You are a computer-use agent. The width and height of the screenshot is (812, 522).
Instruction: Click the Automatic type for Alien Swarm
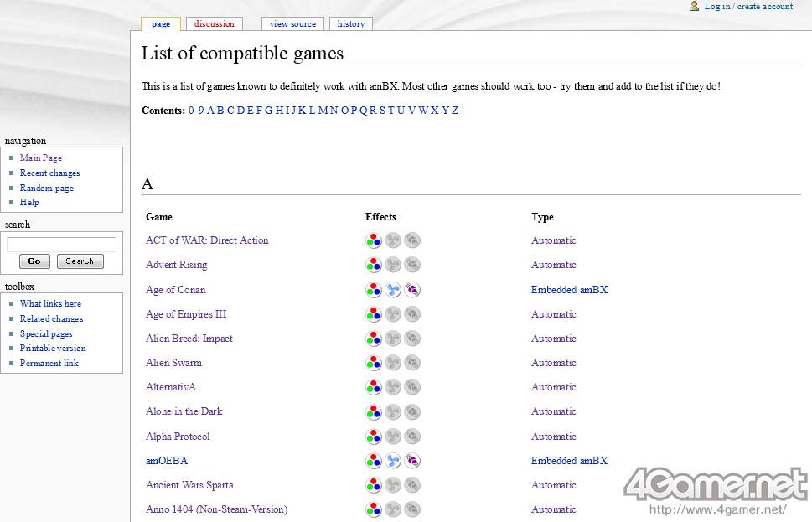[554, 363]
